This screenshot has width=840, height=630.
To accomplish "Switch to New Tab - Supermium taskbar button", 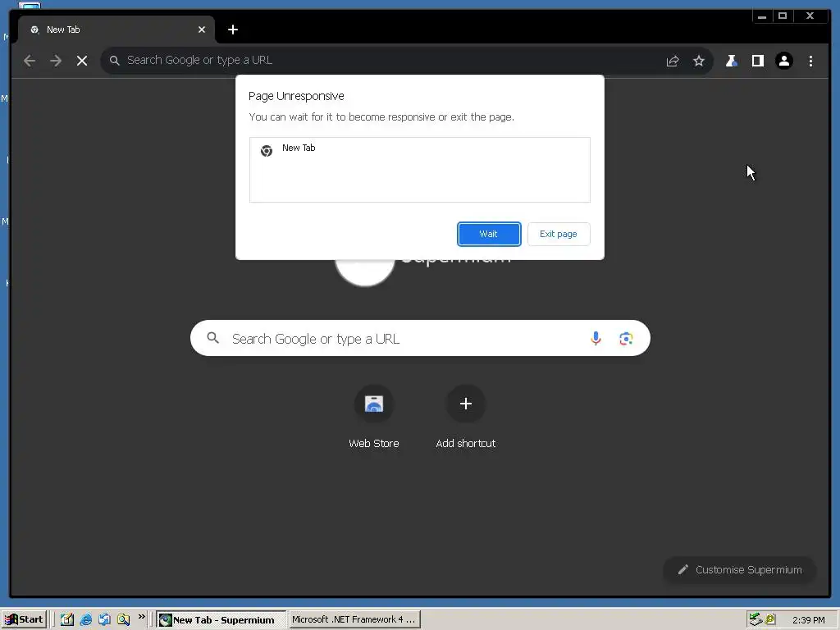I will (221, 620).
